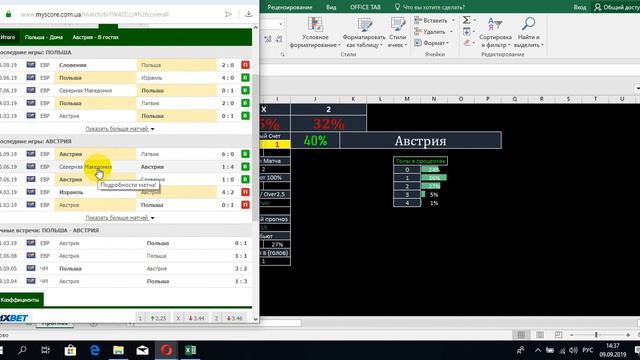Open Task View in the Windows taskbar
This screenshot has height=360, width=640.
(45, 350)
